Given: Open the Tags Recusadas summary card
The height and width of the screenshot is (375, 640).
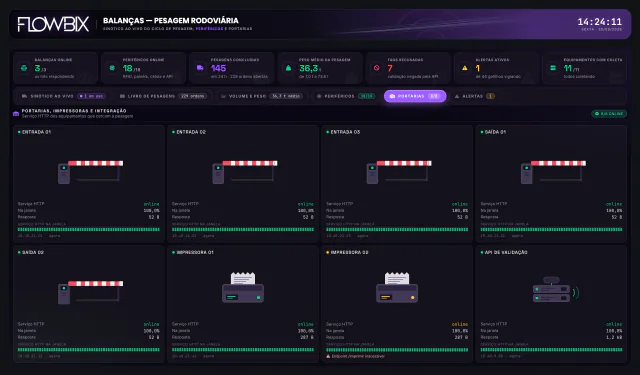Looking at the screenshot, I should [x=408, y=68].
